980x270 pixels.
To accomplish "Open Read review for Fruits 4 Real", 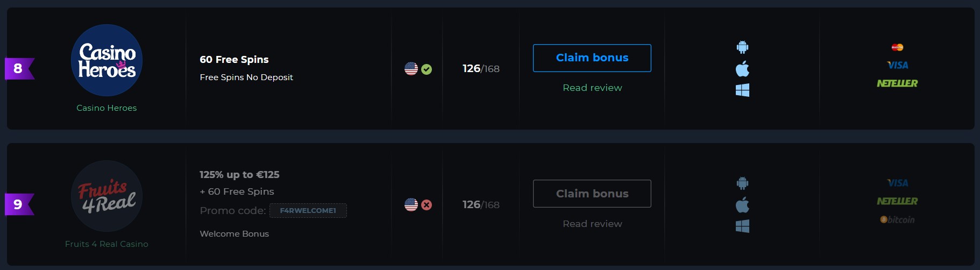I will pyautogui.click(x=592, y=224).
